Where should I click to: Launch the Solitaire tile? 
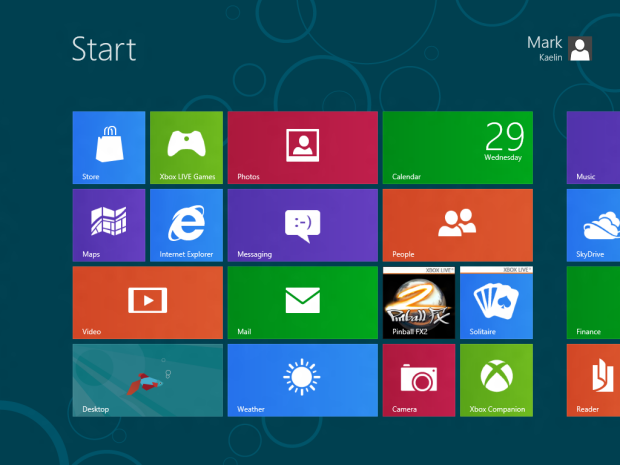coord(496,302)
